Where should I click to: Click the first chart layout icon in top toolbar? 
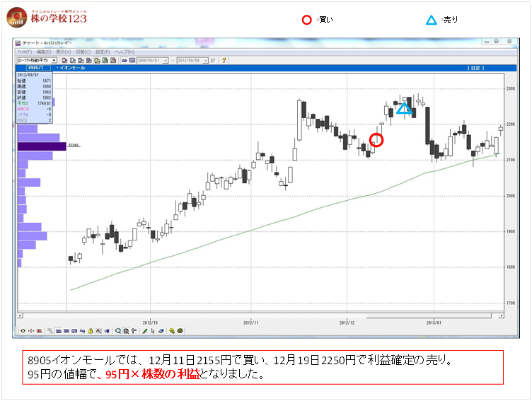[x=66, y=60]
